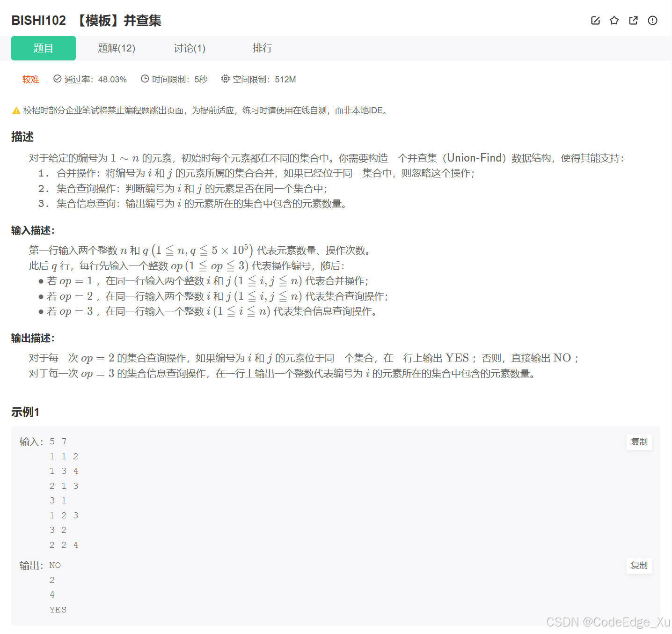Click the memory chip icon beside 空间限制
This screenshot has height=634, width=672.
point(226,79)
